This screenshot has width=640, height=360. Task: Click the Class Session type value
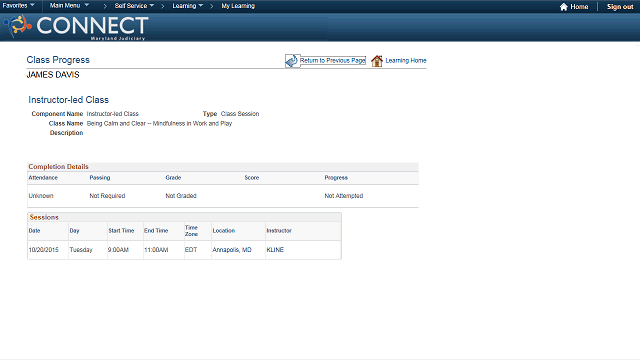click(240, 114)
